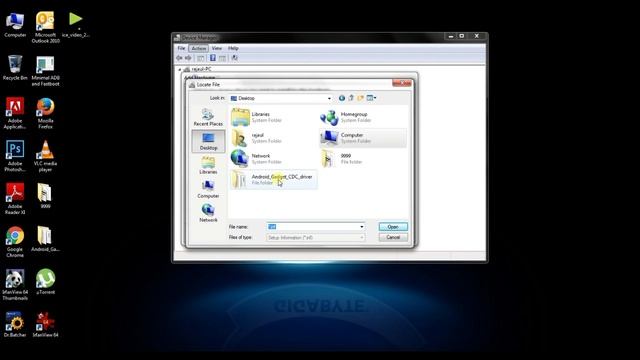The image size is (640, 360).
Task: Go up one folder level
Action: pos(351,98)
